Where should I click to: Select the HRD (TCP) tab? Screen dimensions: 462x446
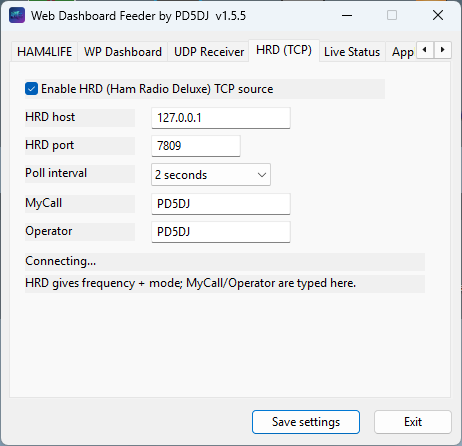point(284,50)
